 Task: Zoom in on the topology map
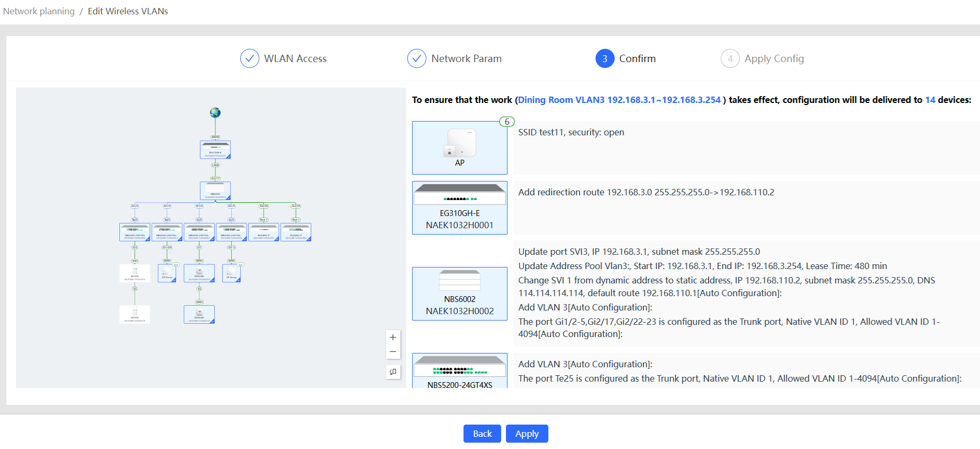pos(392,338)
